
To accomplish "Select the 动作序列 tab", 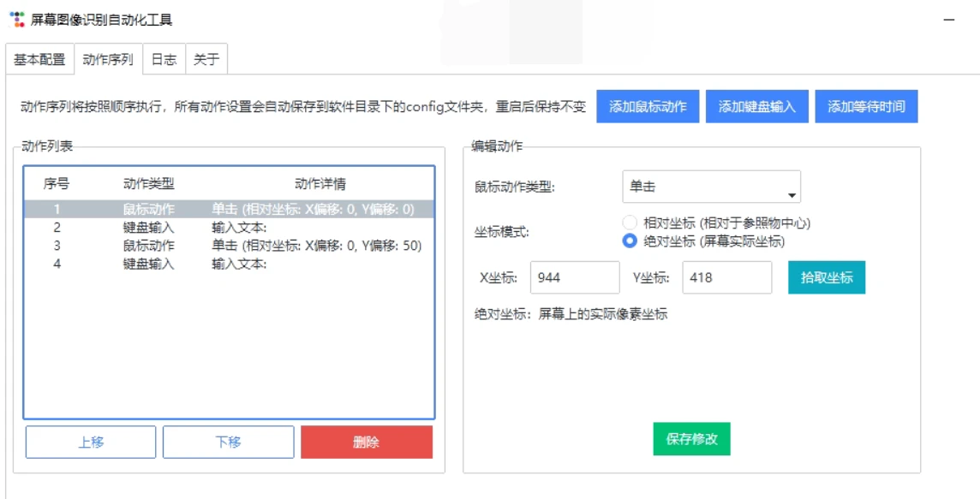I will (108, 60).
